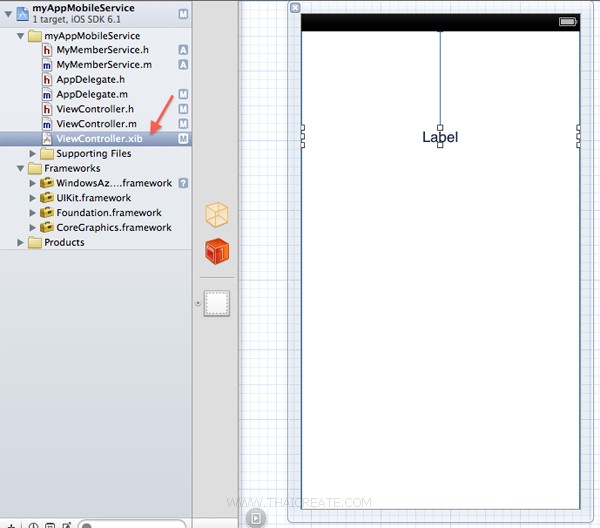Click the ? status badge of WindowsAz framework
Viewport: 600px width, 528px height.
click(183, 183)
